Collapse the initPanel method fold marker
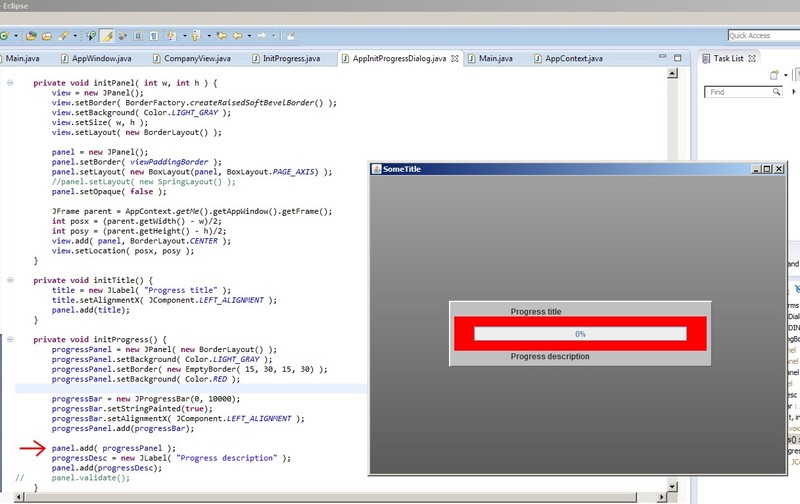 tap(10, 82)
